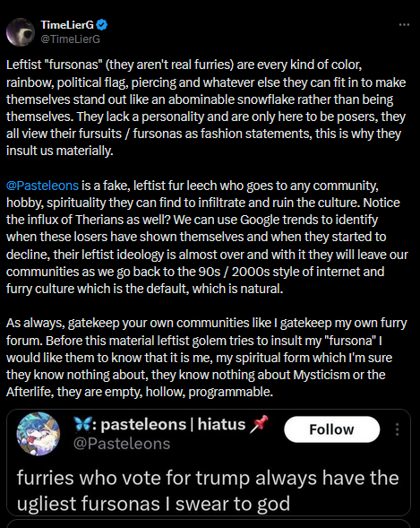Image resolution: width=420 pixels, height=528 pixels.
Task: Click the butterfly emoji icon before pasteleons
Action: click(x=81, y=425)
